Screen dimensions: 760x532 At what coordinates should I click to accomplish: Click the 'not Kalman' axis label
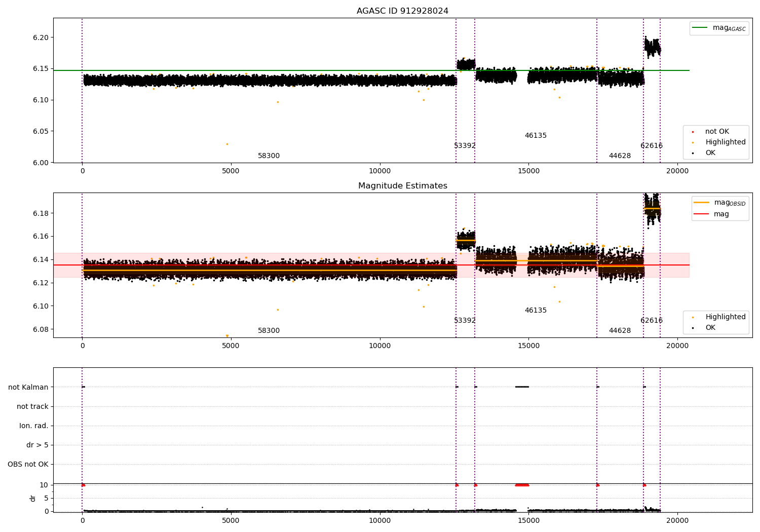tap(28, 387)
